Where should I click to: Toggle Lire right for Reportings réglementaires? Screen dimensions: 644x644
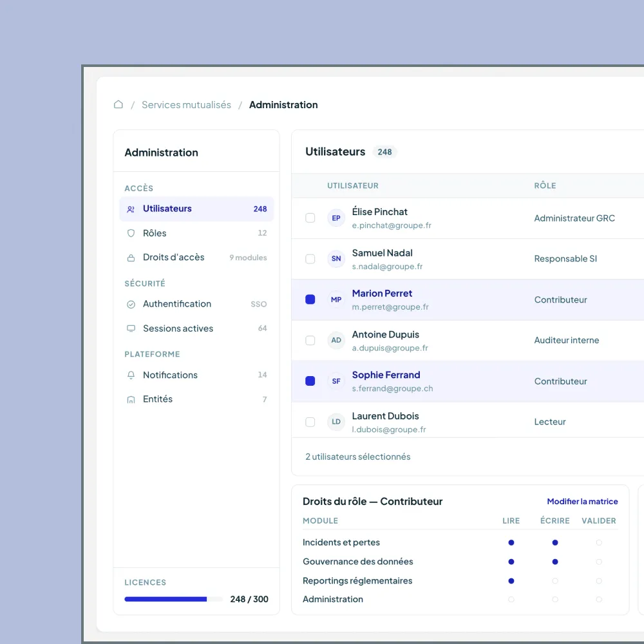511,581
